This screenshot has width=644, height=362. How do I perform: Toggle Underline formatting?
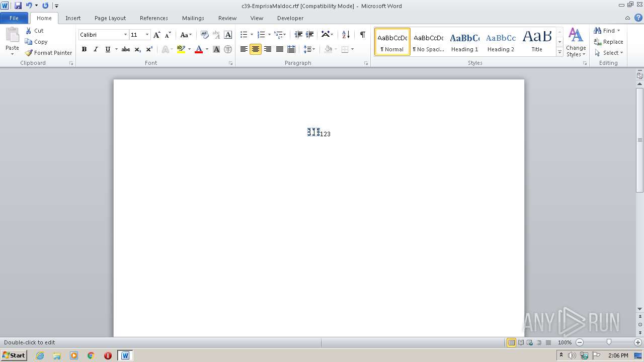pos(107,49)
